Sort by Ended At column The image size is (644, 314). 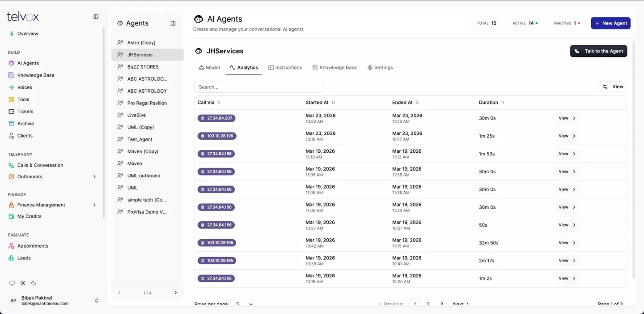[x=406, y=103]
